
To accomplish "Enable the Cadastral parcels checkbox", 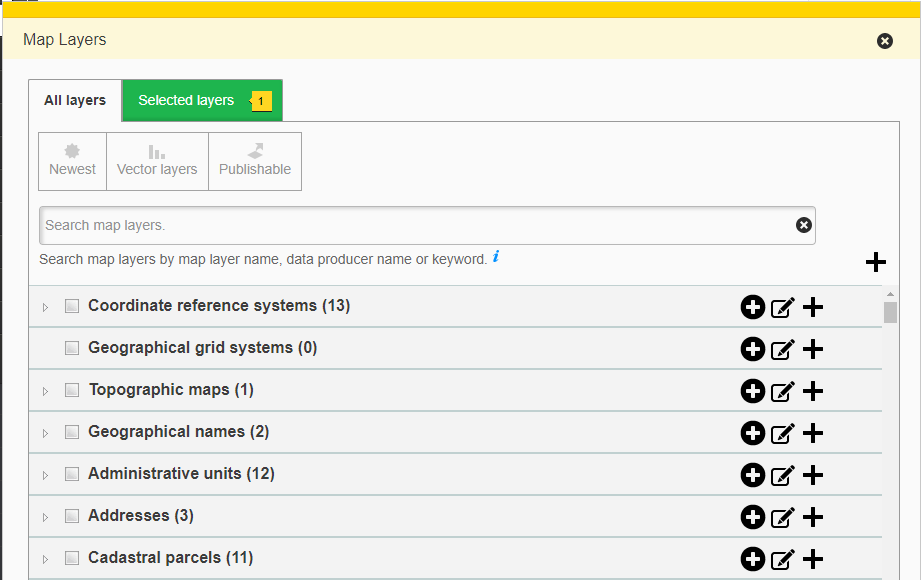I will [x=71, y=557].
